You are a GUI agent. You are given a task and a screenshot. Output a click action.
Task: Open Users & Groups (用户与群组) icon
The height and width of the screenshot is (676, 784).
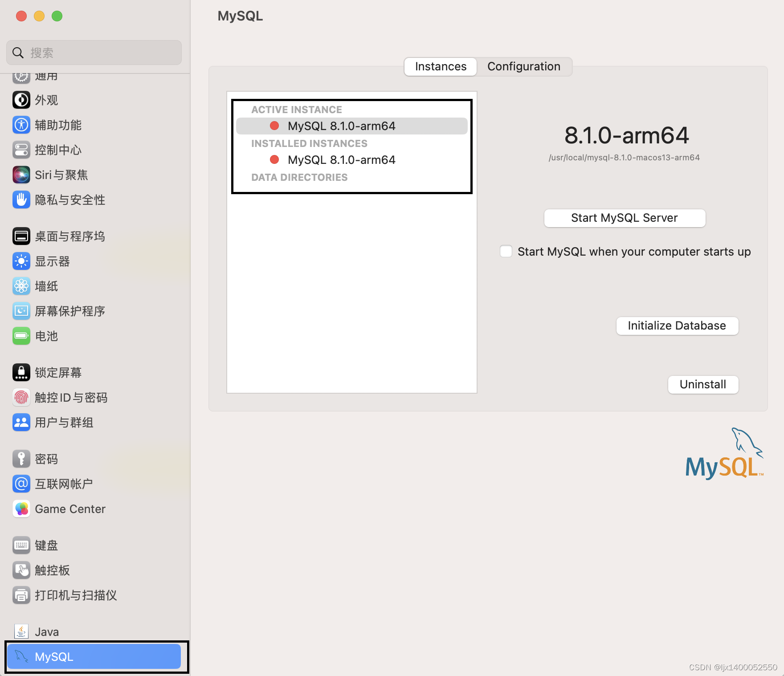[21, 423]
